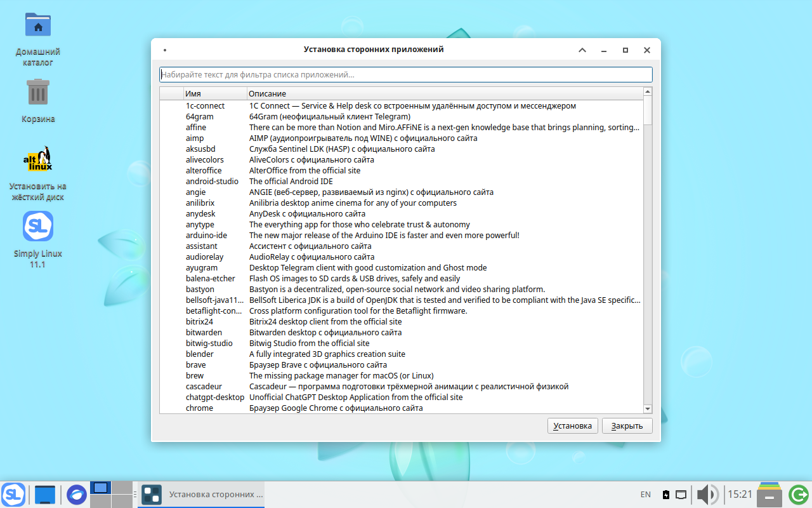This screenshot has height=508, width=812.
Task: Click the application filter input field
Action: (x=405, y=74)
